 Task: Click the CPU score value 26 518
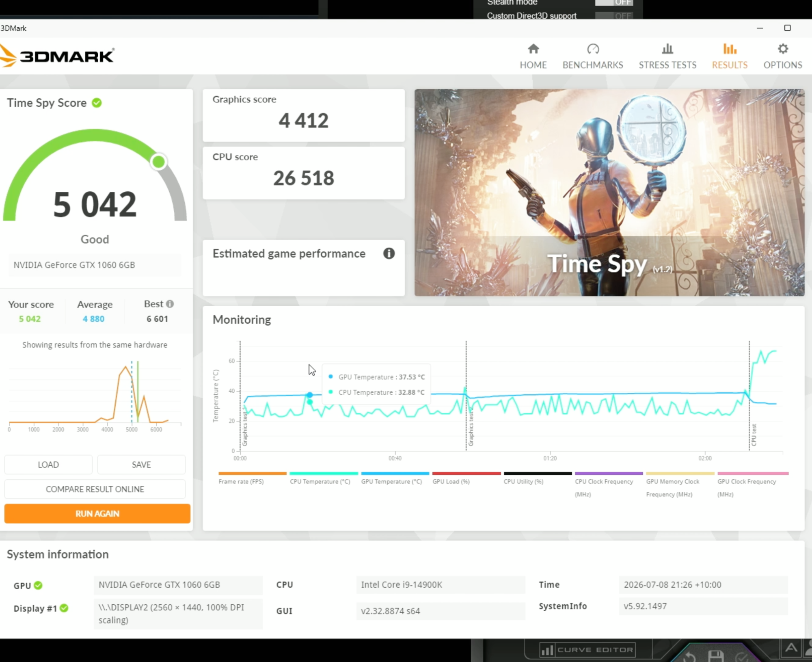tap(303, 178)
